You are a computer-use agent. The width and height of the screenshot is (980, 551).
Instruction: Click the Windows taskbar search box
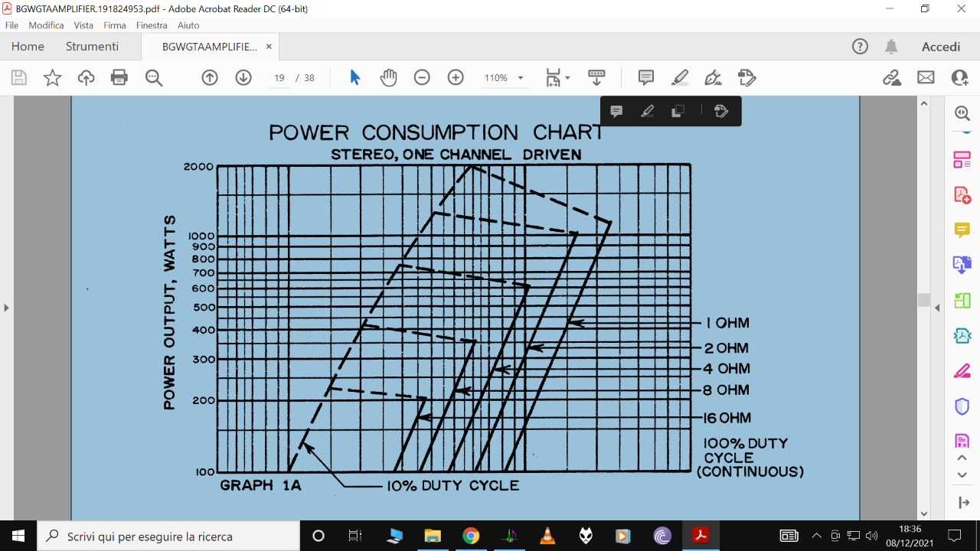[x=168, y=536]
